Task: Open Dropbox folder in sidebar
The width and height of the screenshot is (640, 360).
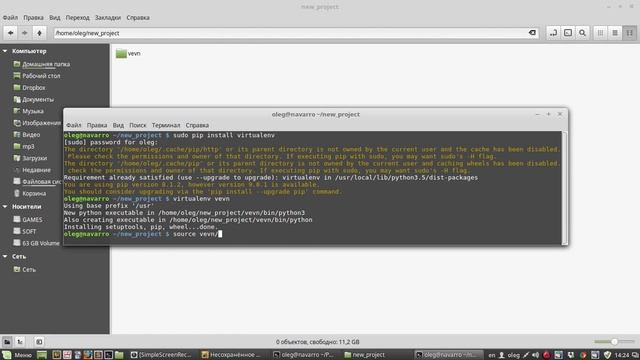Action: point(29,88)
